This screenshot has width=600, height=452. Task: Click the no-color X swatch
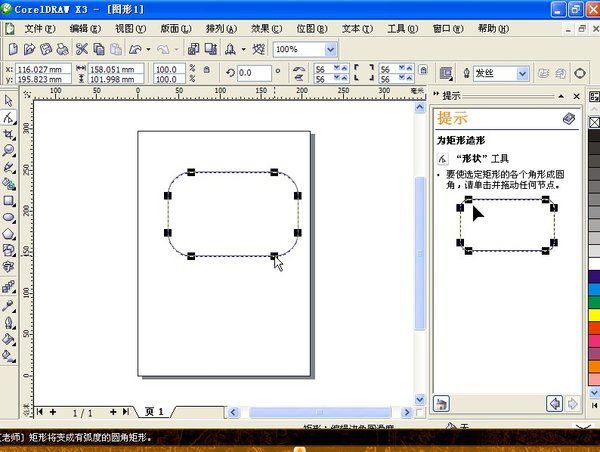[x=594, y=122]
